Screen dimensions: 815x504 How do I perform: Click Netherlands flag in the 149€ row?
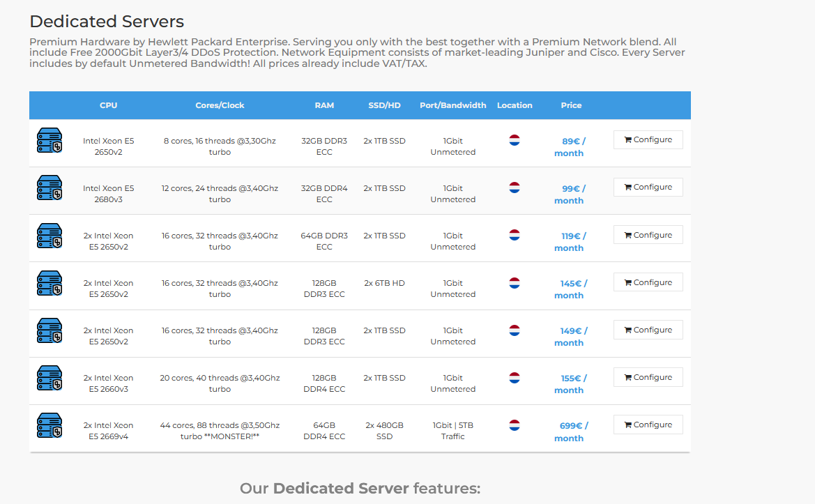click(x=515, y=330)
